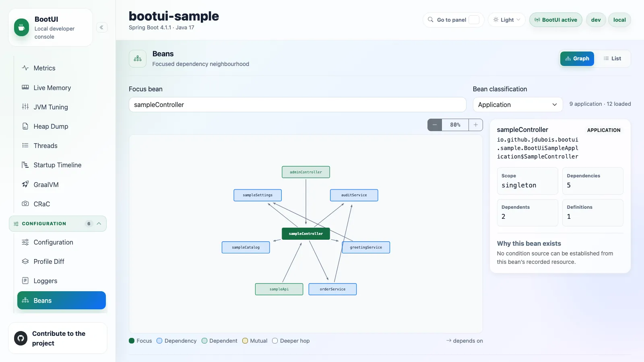
Task: Switch to Graph view
Action: point(577,59)
